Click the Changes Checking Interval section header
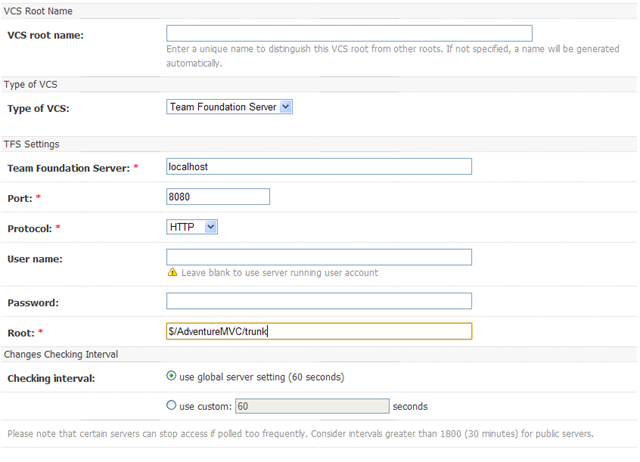The height and width of the screenshot is (462, 640). (61, 354)
